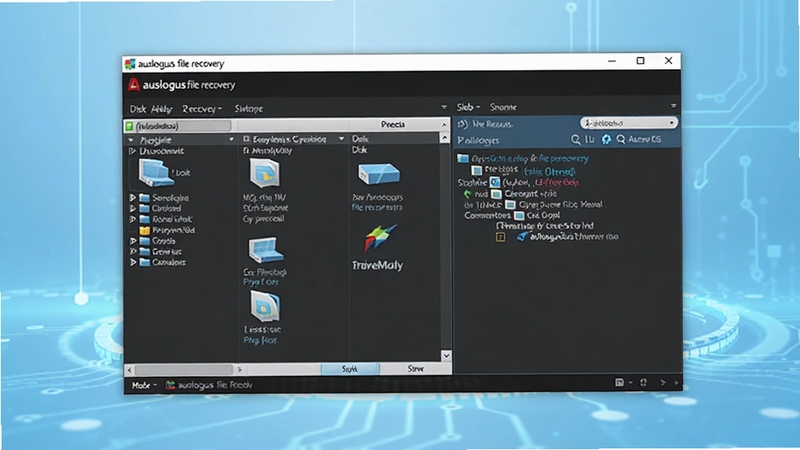Select the laptop icon in the middle column

coord(266,250)
